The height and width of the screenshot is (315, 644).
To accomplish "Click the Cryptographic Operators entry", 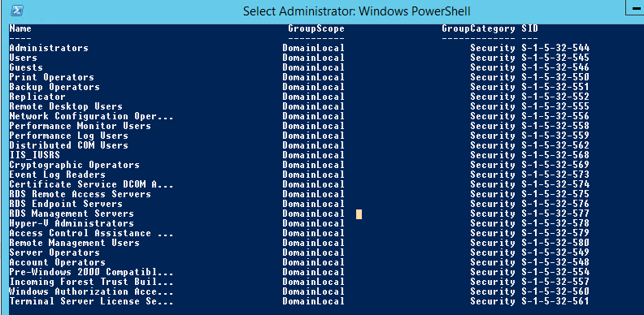I will tap(74, 166).
